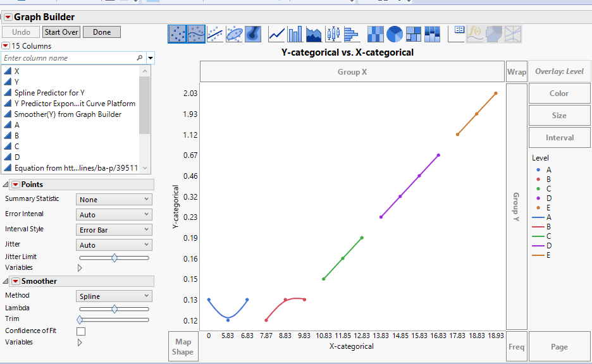
Task: Toggle the Smoother element icon
Action: (x=196, y=34)
